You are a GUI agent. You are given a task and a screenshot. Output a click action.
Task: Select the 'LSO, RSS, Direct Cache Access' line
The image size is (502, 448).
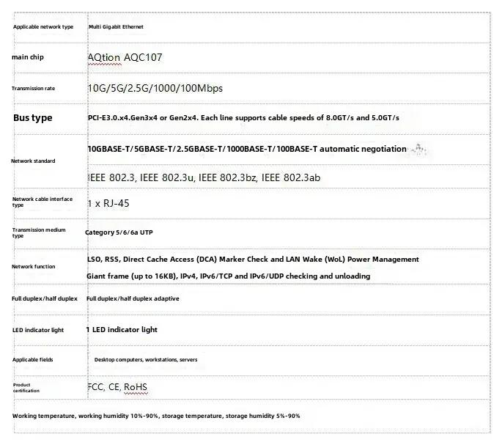(253, 260)
